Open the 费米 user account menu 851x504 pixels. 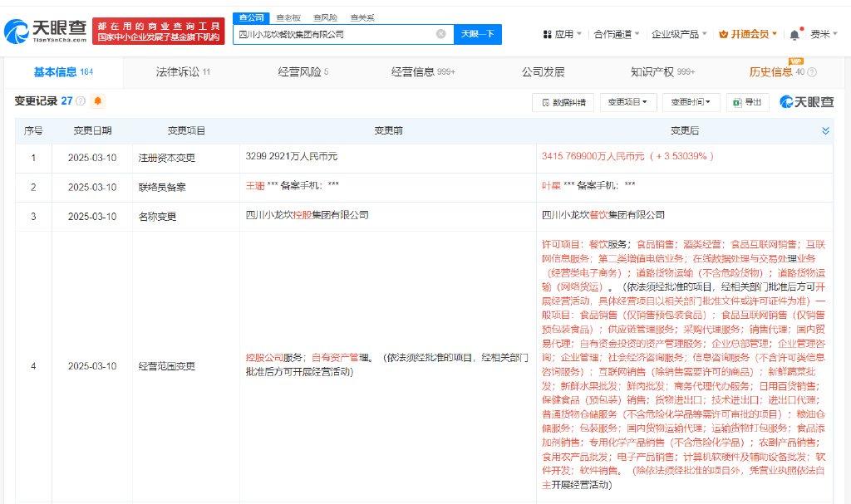(824, 35)
